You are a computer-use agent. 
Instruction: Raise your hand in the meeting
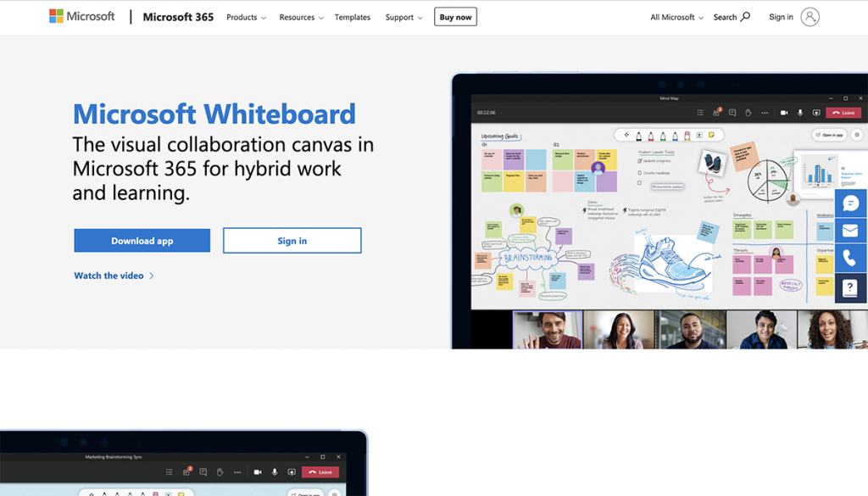point(748,112)
